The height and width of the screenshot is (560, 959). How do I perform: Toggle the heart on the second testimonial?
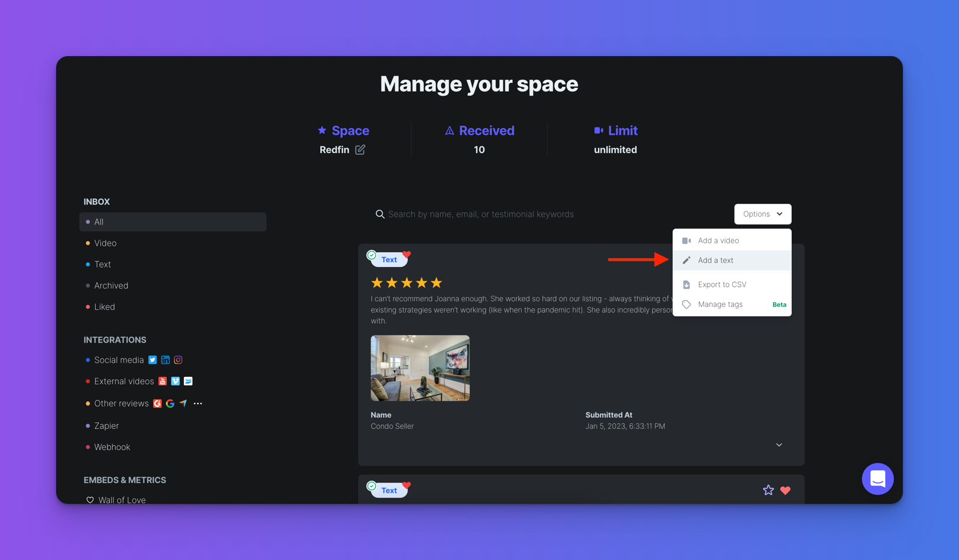[x=785, y=490]
